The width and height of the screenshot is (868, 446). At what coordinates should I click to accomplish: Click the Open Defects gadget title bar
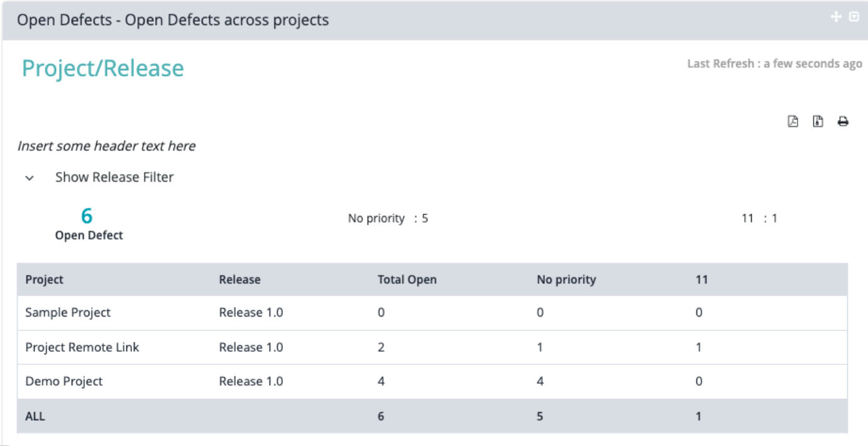tap(173, 20)
